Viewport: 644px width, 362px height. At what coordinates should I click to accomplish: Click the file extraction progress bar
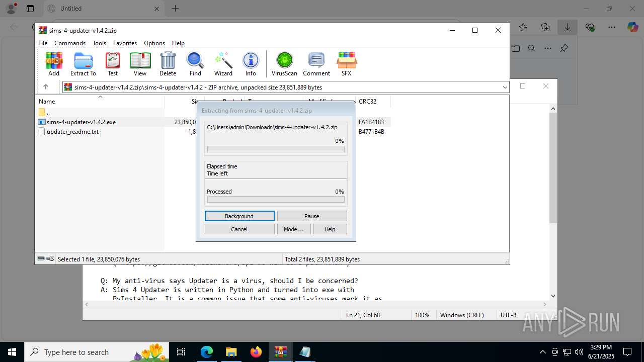[x=276, y=149]
